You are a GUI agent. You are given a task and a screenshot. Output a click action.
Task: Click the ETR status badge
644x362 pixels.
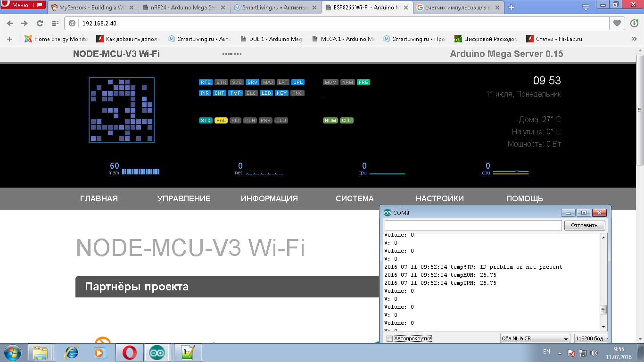point(222,82)
